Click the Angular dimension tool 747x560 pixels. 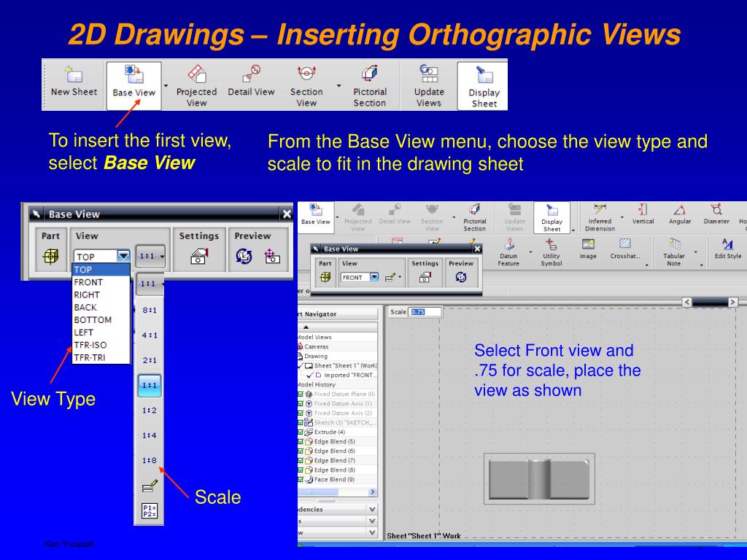(680, 214)
